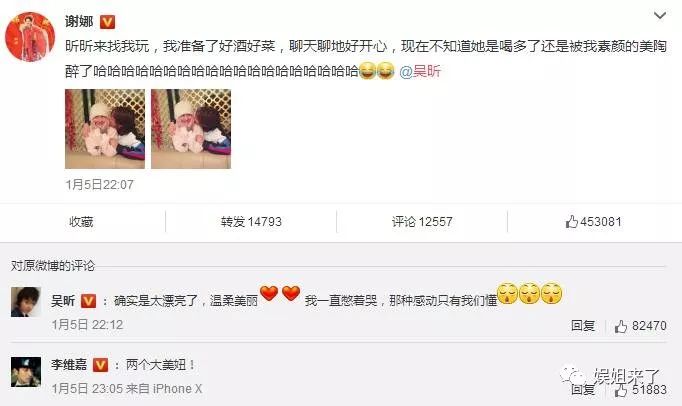View the second attached photo thumbnail
The width and height of the screenshot is (682, 406).
[x=191, y=129]
